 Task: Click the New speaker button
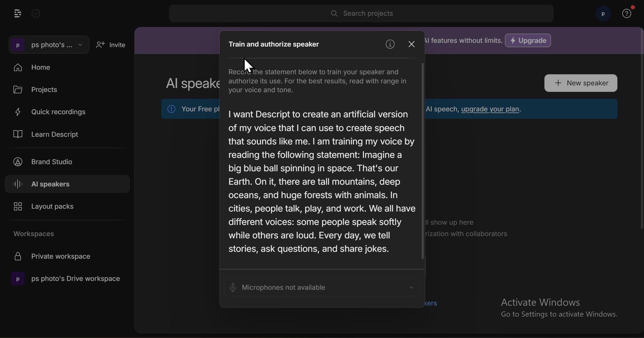(x=581, y=83)
